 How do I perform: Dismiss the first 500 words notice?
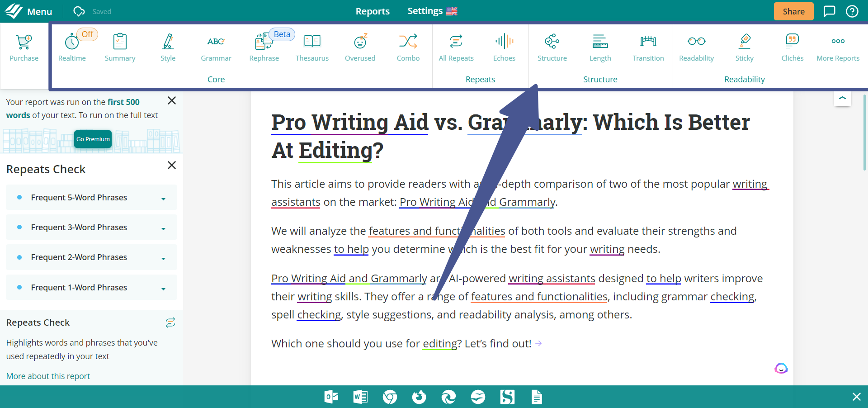[x=172, y=100]
